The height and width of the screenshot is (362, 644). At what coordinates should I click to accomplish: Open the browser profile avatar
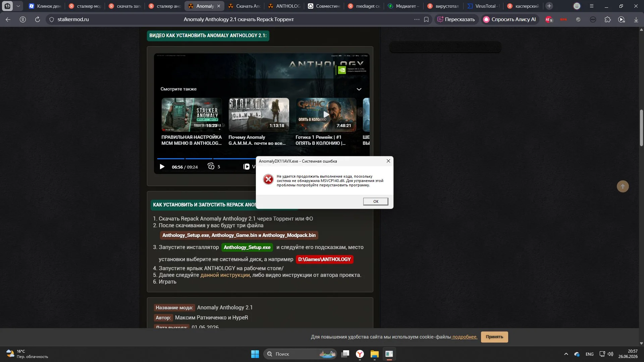coord(577,6)
